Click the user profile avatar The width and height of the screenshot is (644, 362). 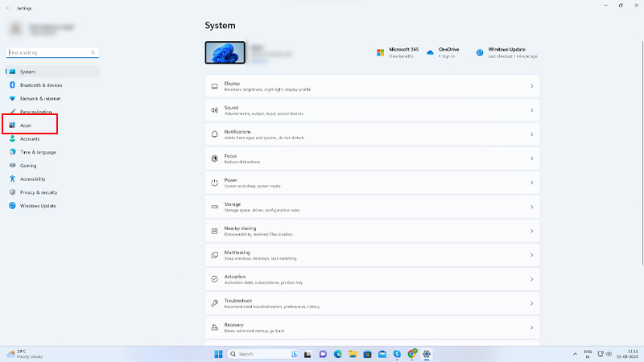pyautogui.click(x=15, y=28)
